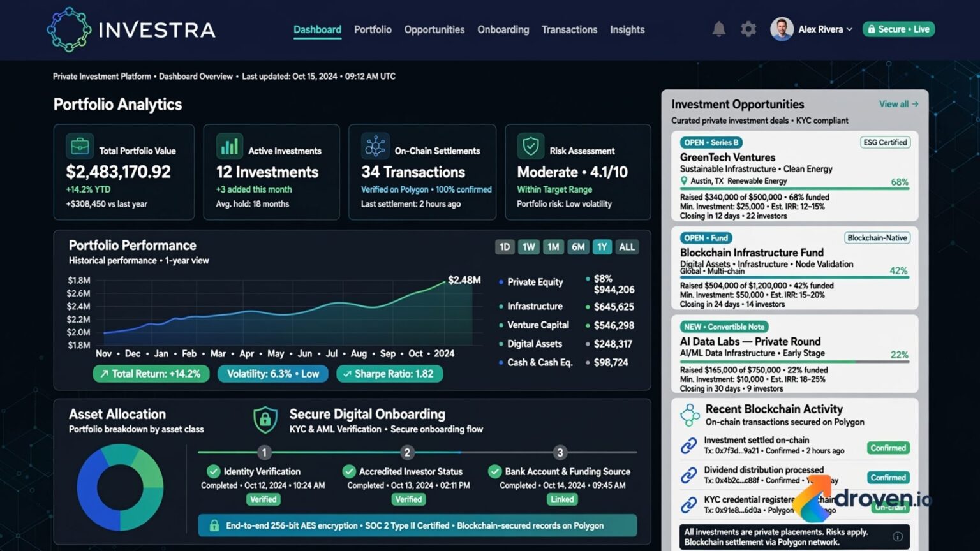Image resolution: width=980 pixels, height=551 pixels.
Task: Click the info icon in the risk disclaimer
Action: tap(898, 536)
